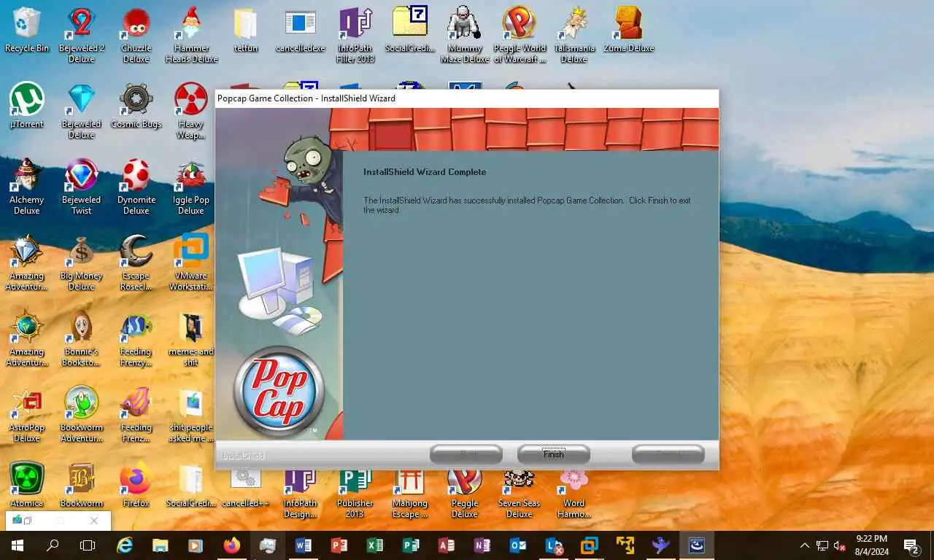Viewport: 934px width, 560px height.
Task: Select the Peggle Deluxe desktop shortcut
Action: (x=465, y=492)
